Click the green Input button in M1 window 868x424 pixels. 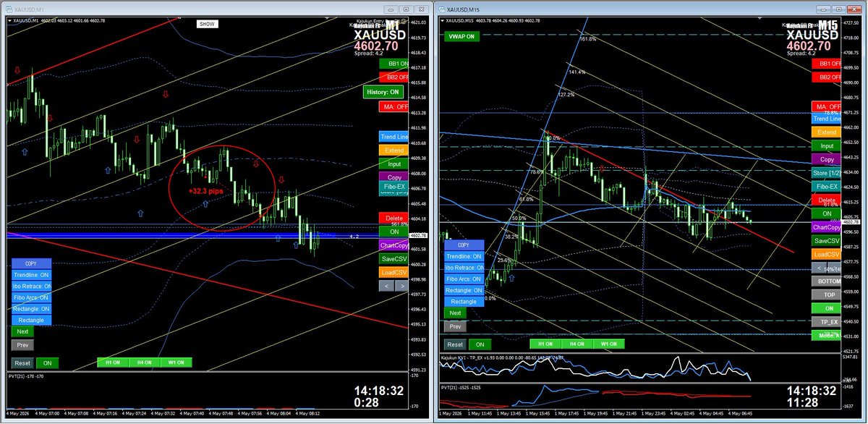(x=393, y=164)
